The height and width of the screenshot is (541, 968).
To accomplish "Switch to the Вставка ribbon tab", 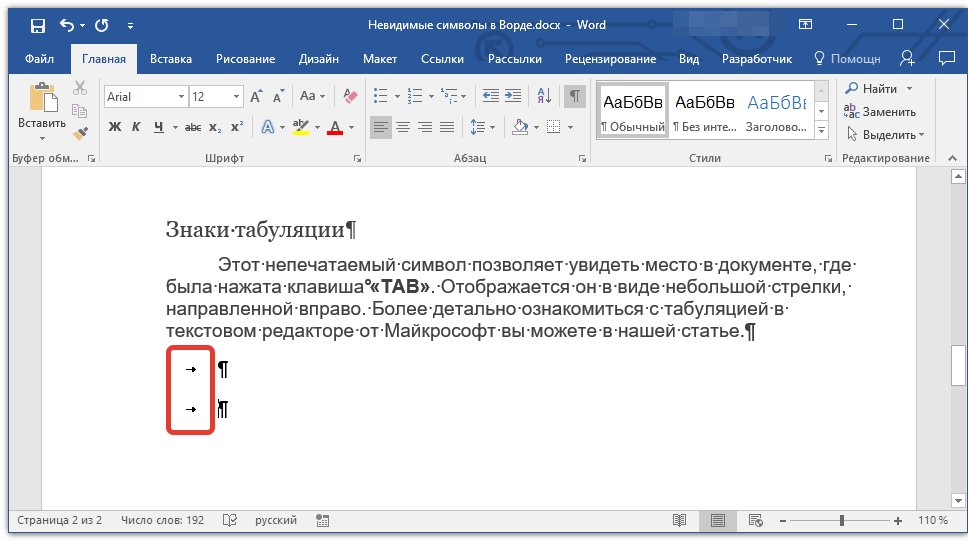I will pos(171,59).
